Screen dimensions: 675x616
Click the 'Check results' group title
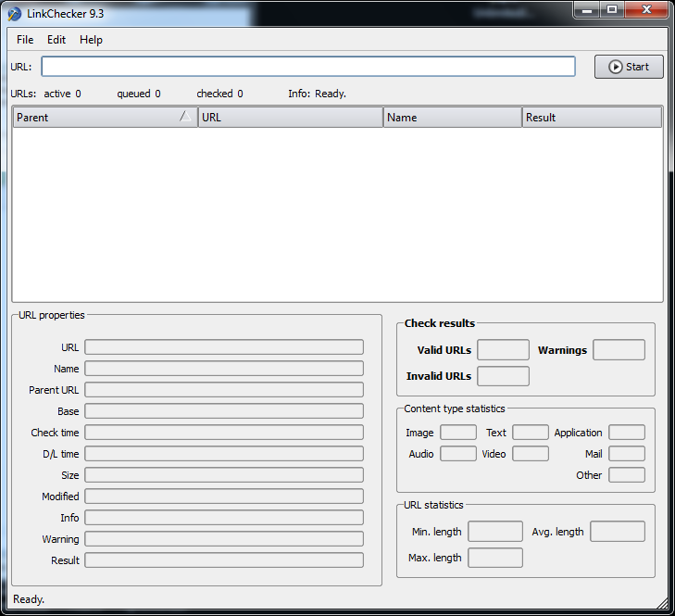pos(440,323)
